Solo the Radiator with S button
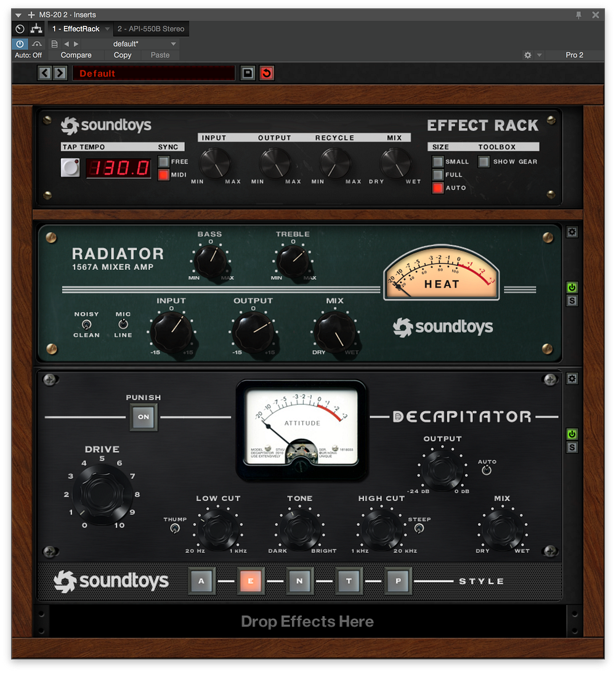616x673 pixels. pyautogui.click(x=572, y=301)
